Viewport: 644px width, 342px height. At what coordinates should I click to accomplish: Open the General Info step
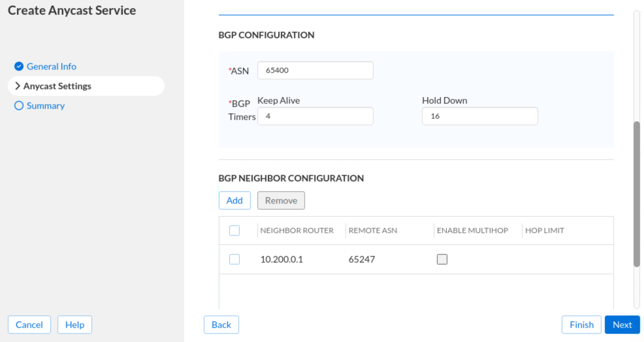coord(51,66)
